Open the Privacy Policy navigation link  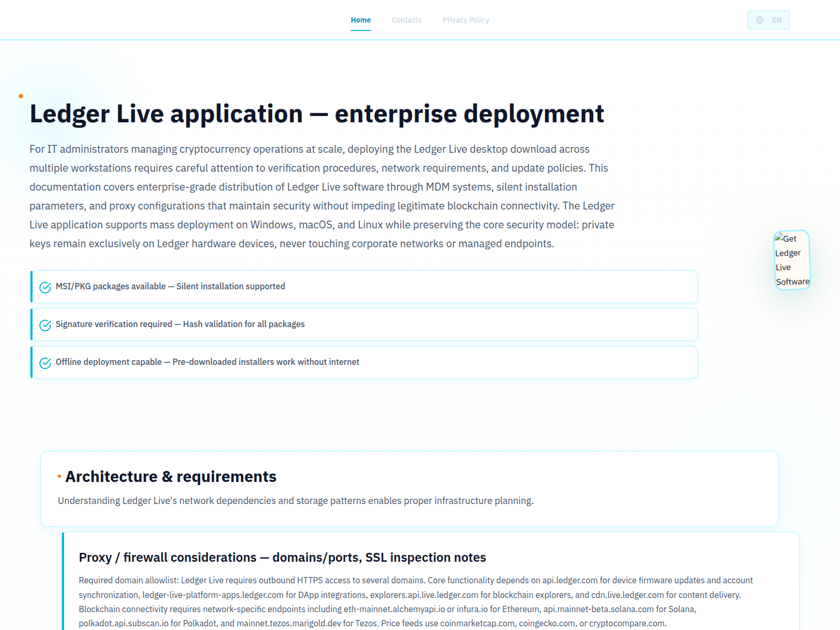pyautogui.click(x=466, y=20)
